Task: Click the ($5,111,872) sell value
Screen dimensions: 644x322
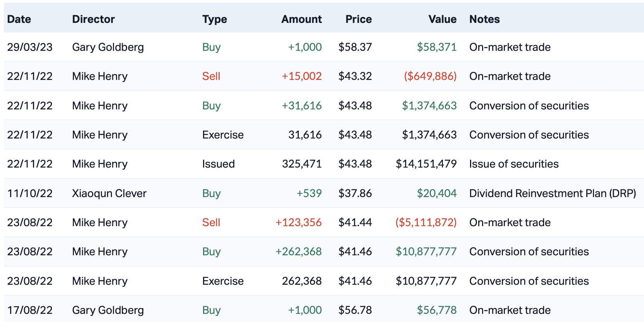Action: point(426,222)
